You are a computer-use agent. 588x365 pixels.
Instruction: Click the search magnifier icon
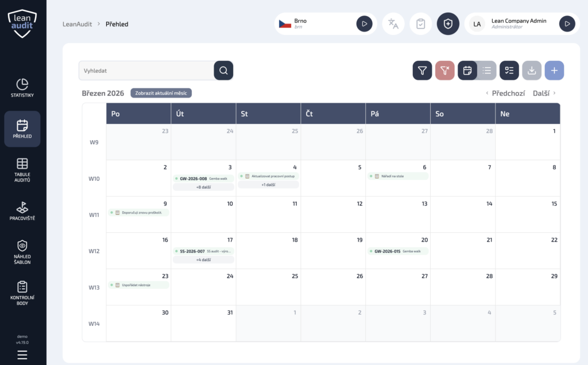[x=223, y=71]
